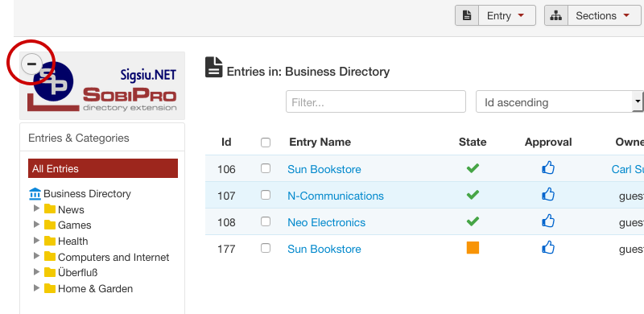Click the Home & Garden folder icon
This screenshot has height=314, width=644.
(x=50, y=287)
